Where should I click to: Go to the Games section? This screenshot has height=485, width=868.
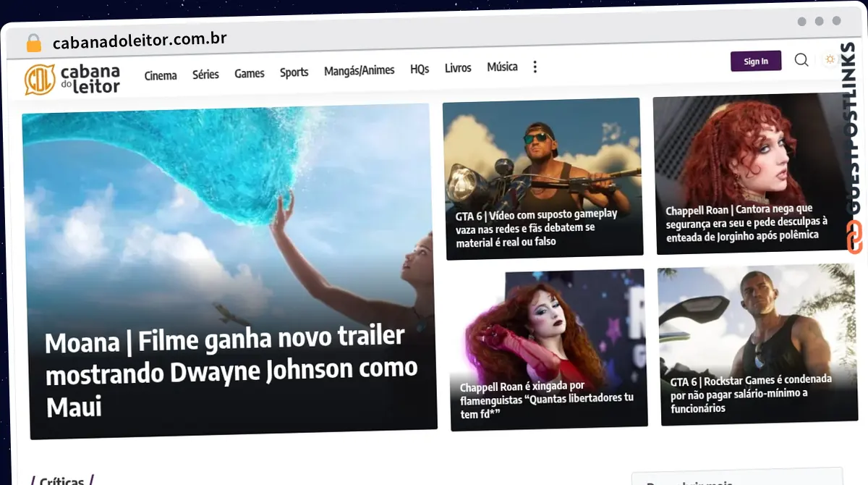point(250,73)
